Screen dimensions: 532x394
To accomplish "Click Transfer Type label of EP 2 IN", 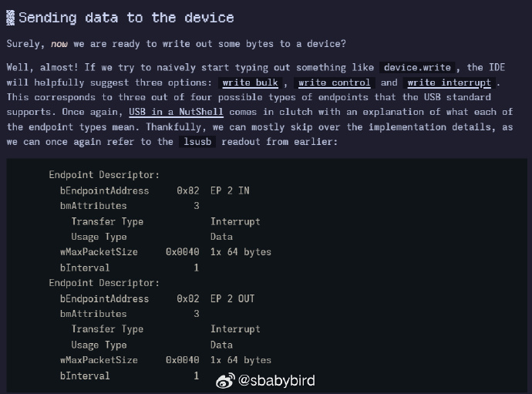I will (x=107, y=221).
